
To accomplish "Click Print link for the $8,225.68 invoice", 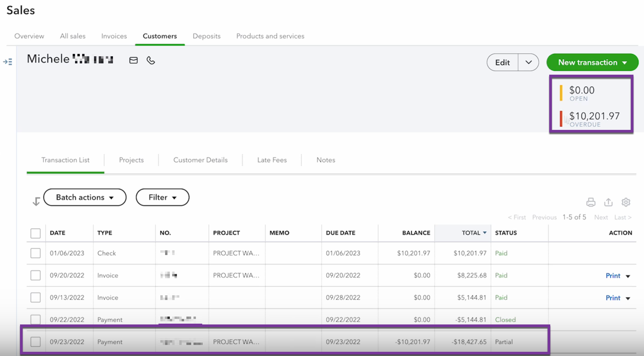I will (x=613, y=276).
